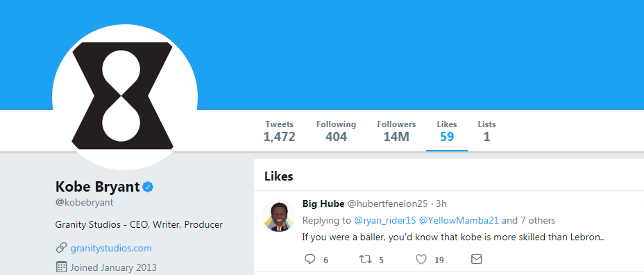Open the Following tab showing 404
This screenshot has width=644, height=275.
[x=336, y=131]
